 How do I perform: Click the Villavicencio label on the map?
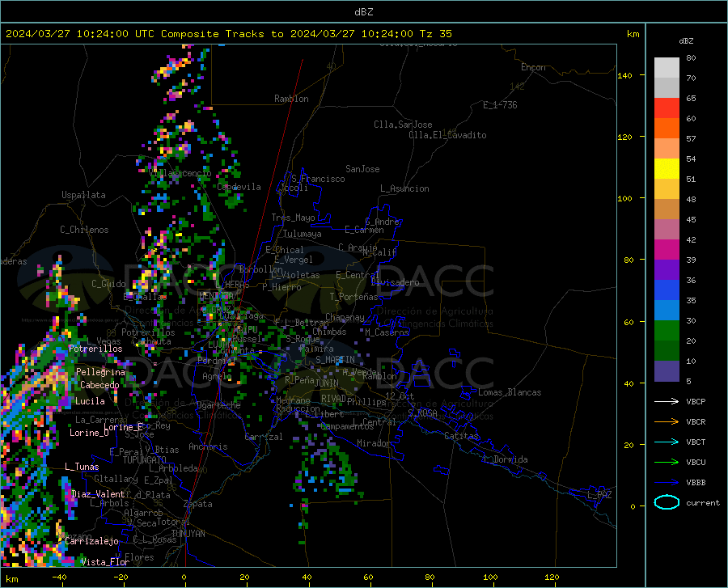(x=180, y=172)
